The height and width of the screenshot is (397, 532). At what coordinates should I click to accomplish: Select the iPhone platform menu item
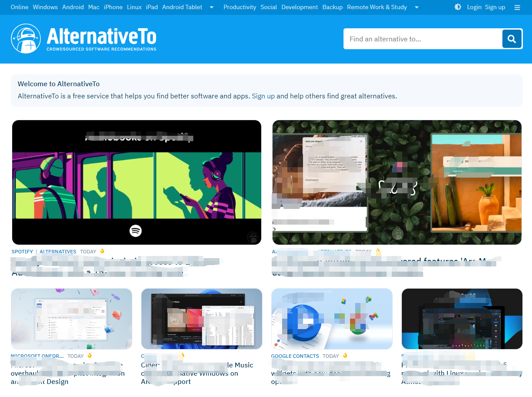pyautogui.click(x=113, y=7)
